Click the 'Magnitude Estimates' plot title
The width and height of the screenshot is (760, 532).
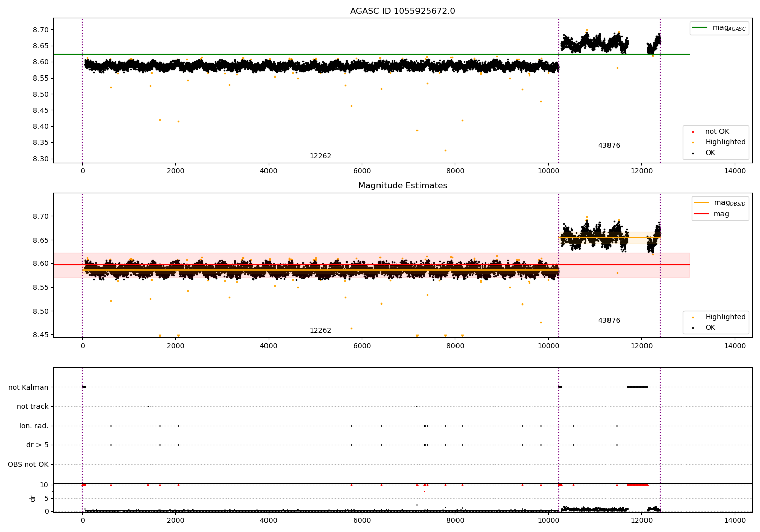tap(402, 186)
